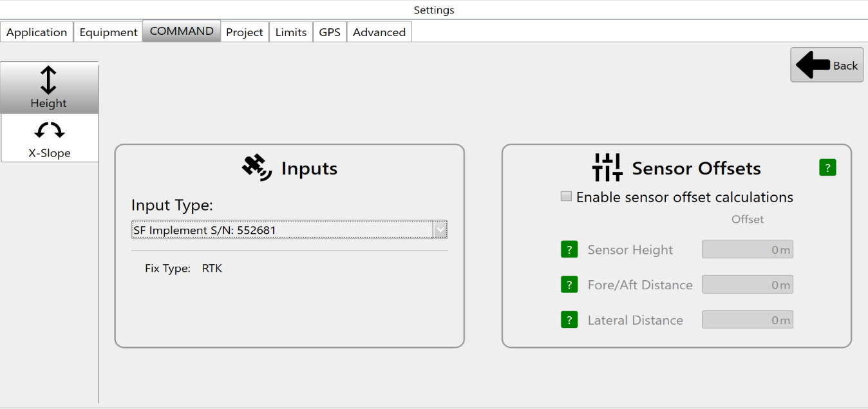The image size is (868, 409).
Task: Click the RTK fix type value
Action: [212, 269]
